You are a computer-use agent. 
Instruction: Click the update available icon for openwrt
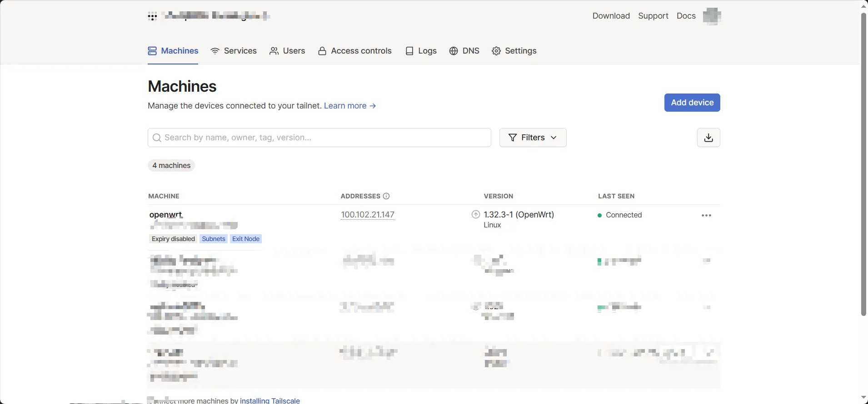tap(475, 215)
